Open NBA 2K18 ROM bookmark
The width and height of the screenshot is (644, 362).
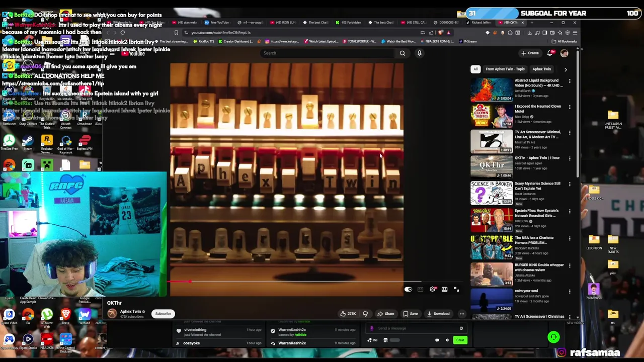438,41
